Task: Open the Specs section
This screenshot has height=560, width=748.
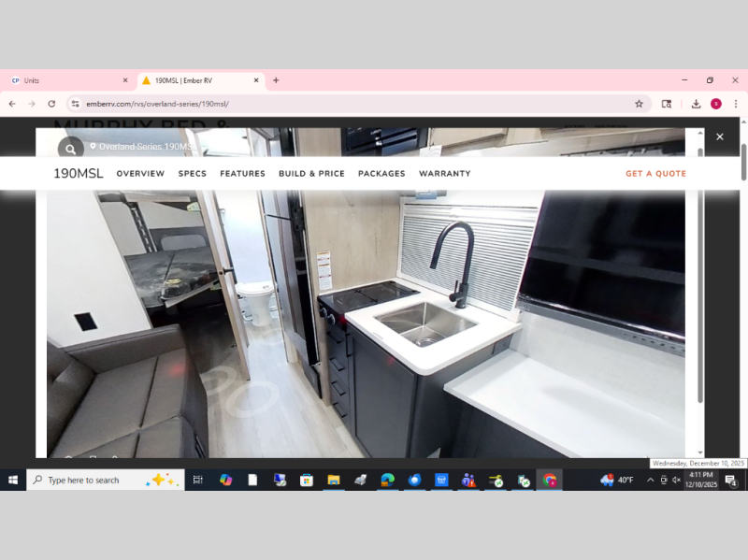Action: pos(192,174)
